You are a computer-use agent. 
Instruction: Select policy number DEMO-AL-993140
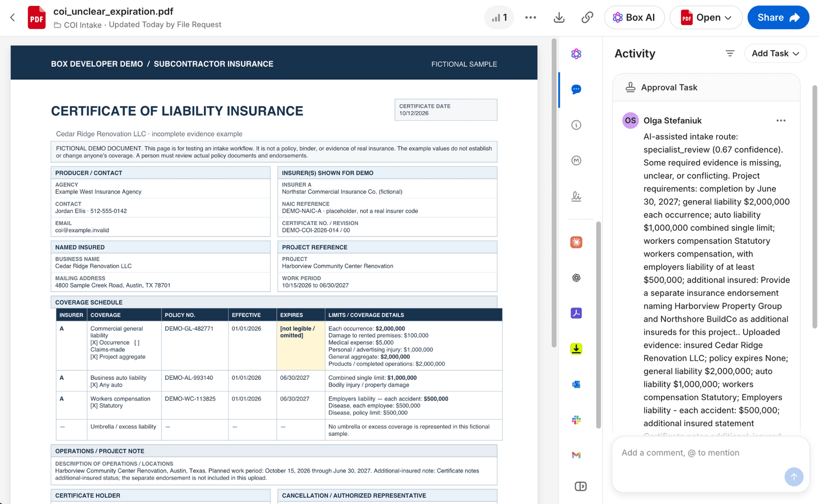[189, 378]
